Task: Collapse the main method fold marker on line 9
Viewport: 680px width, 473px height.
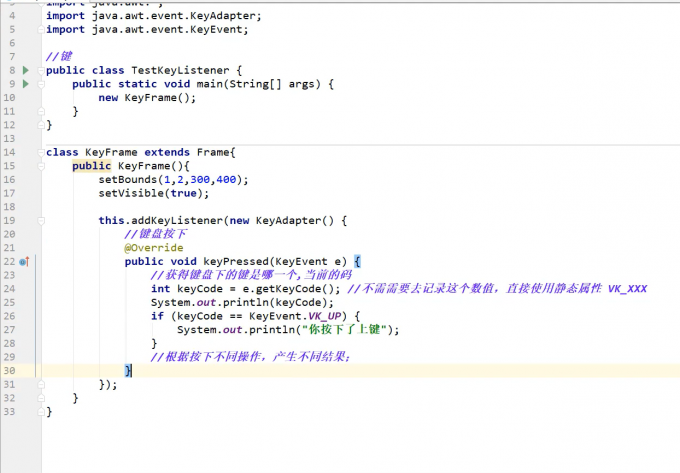Action: (40, 84)
